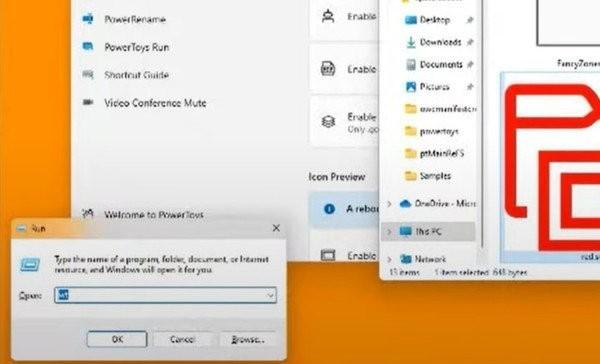Click the Video Conference Mute camera icon
600x364 pixels.
click(88, 102)
